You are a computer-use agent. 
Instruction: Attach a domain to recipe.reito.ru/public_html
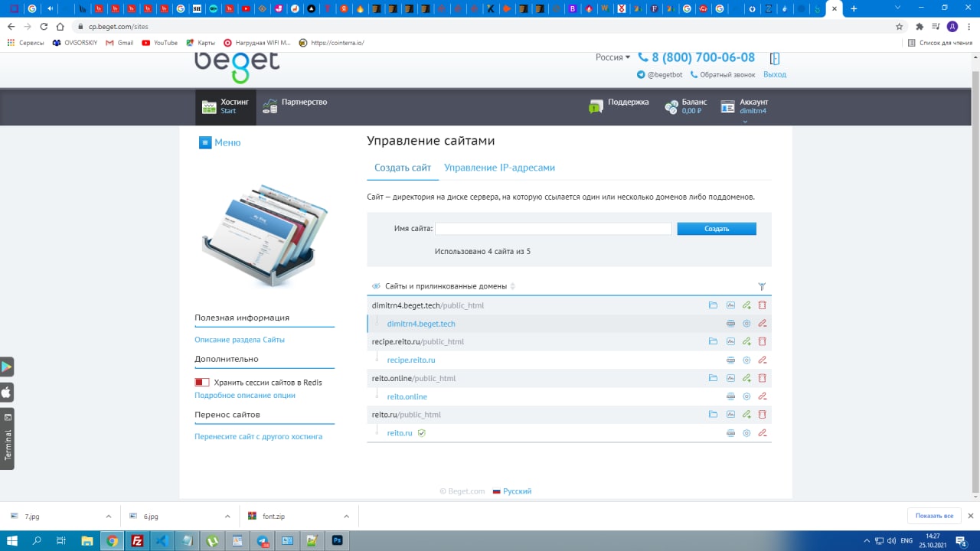click(x=746, y=341)
